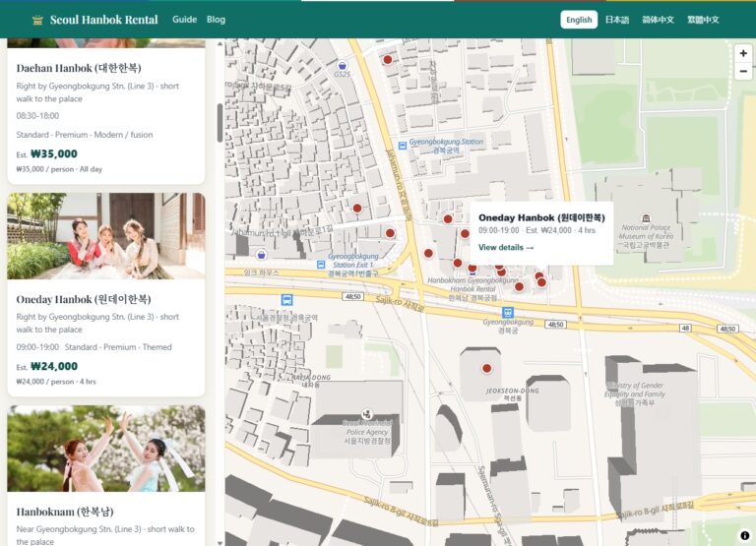This screenshot has width=756, height=546.
Task: Open the Guide menu item
Action: coord(185,20)
